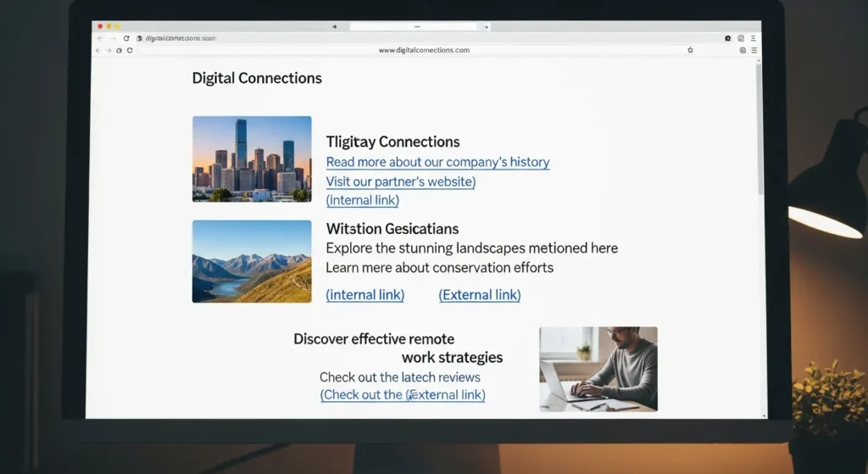Screen dimensions: 868x474
Task: Click "(External link)" beside the mountain image
Action: pos(479,295)
